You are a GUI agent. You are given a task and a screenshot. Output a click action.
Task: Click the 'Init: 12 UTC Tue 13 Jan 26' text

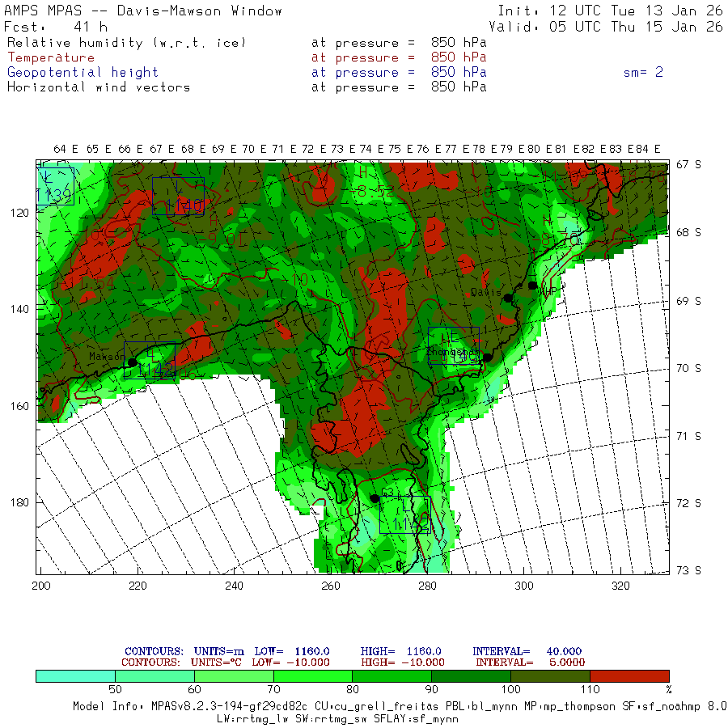(610, 11)
